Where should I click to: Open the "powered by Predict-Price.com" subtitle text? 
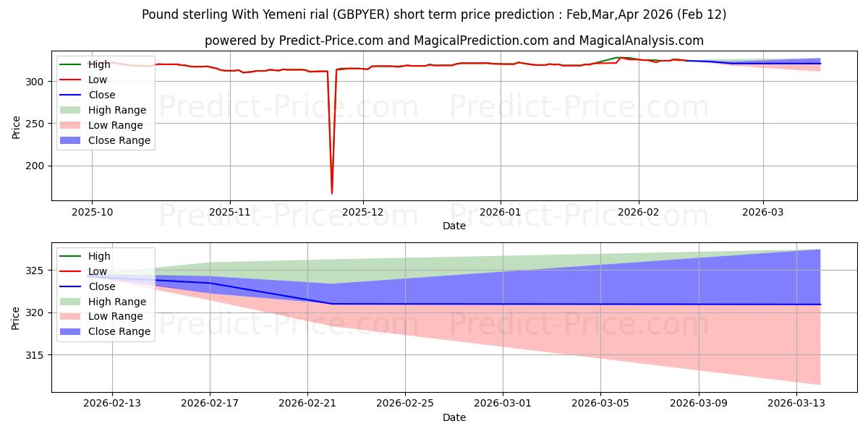[454, 41]
